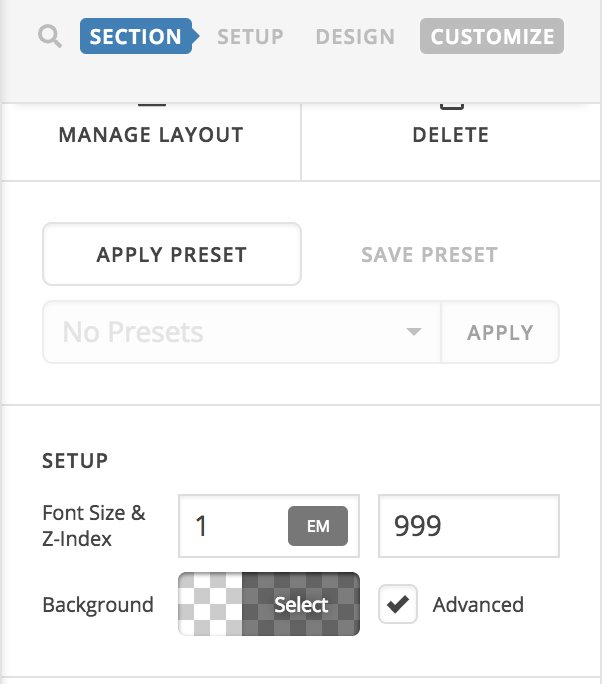Focus the Font Size input field
The image size is (602, 684).
tap(232, 526)
